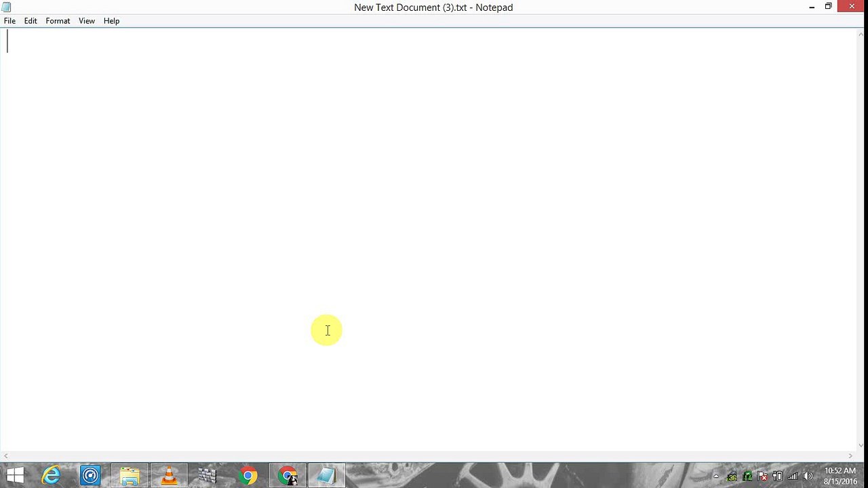Open the Format menu

[58, 21]
